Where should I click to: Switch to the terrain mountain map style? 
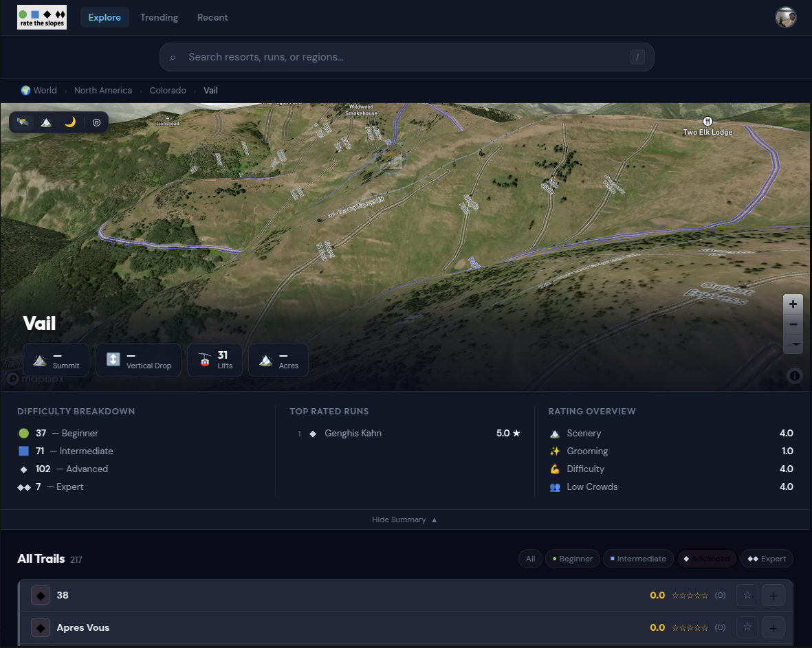(46, 122)
